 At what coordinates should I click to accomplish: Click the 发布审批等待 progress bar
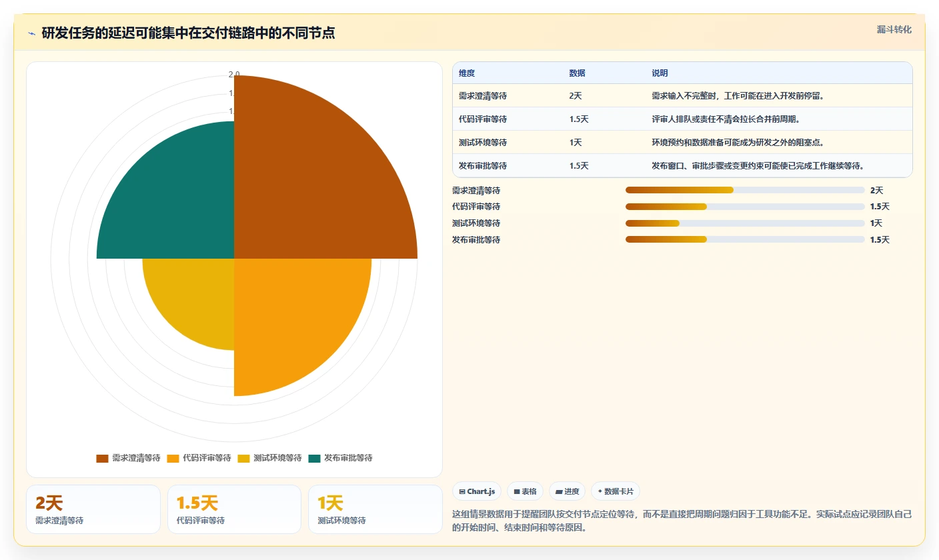[x=745, y=239]
